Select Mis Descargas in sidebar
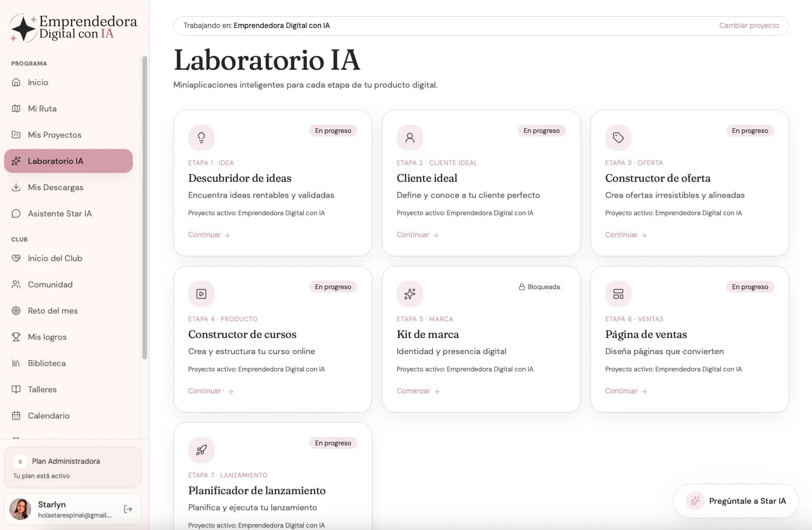The image size is (812, 530). 69,187
